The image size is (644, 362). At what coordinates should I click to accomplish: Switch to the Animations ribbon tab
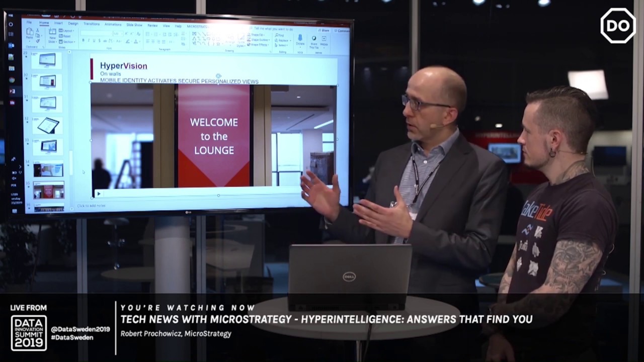[113, 24]
